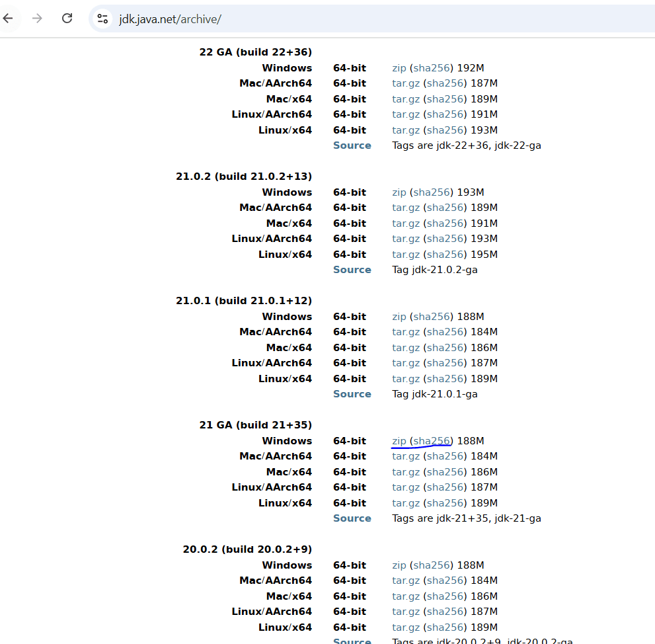Download 22 GA Mac/AArch64 tar.gz

click(406, 83)
